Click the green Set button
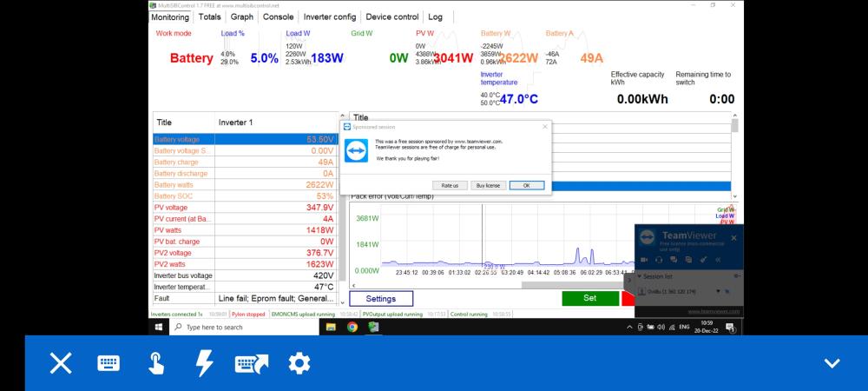 (x=590, y=298)
